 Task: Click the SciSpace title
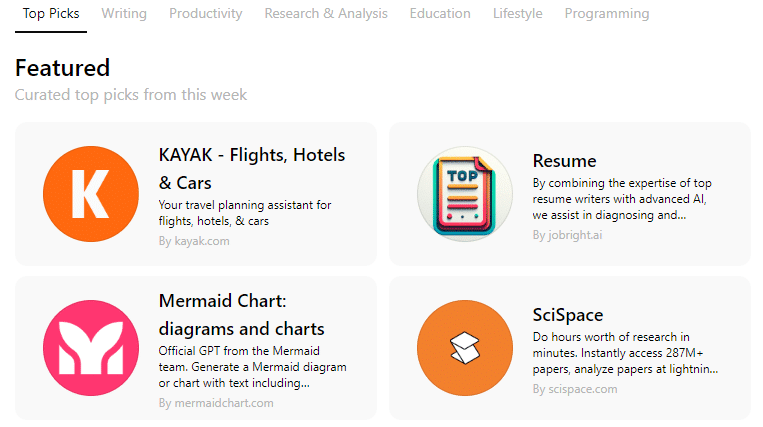pyautogui.click(x=569, y=315)
